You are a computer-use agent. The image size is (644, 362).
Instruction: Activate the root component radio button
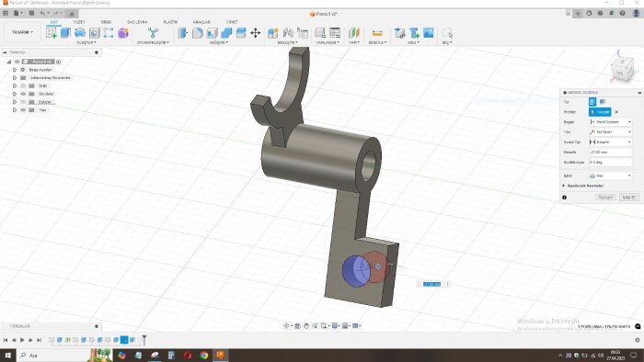[58, 62]
